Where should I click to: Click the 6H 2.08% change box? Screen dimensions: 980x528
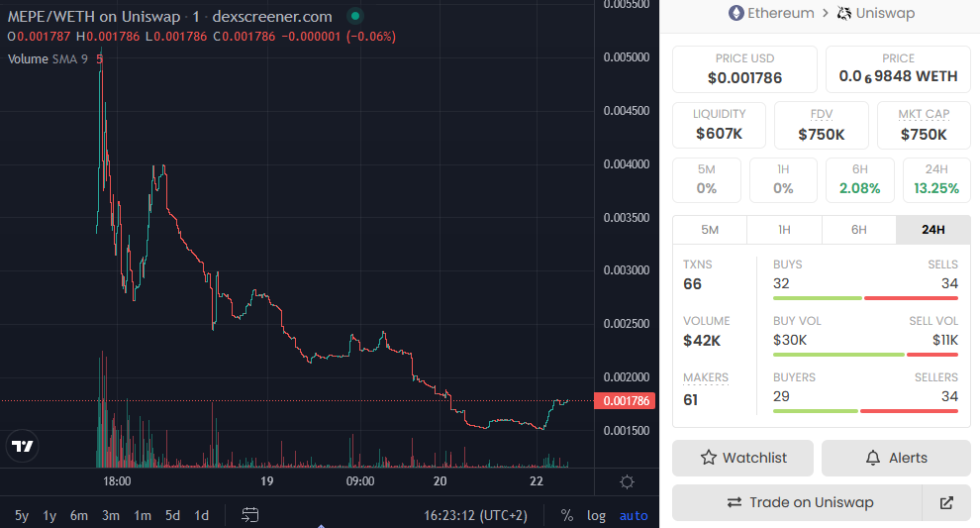coord(860,180)
